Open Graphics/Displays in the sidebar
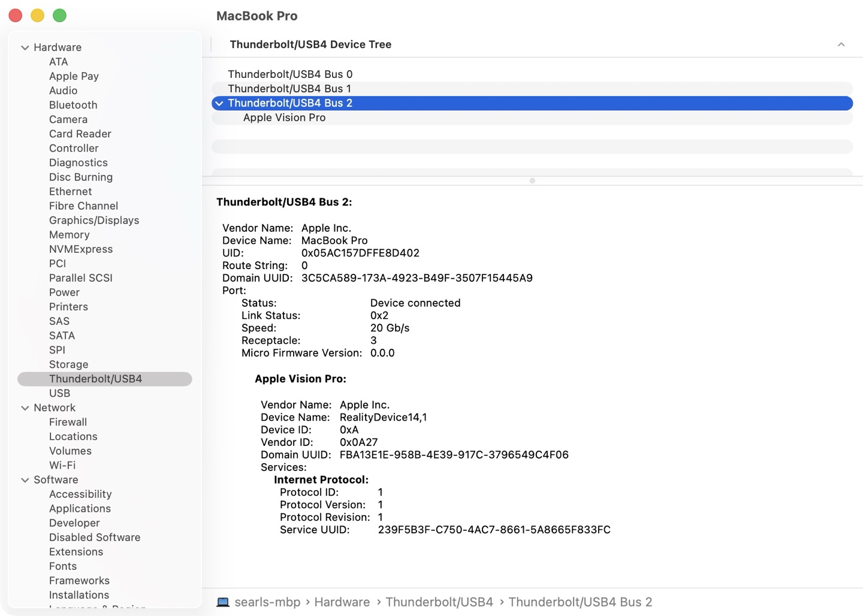 pos(94,221)
